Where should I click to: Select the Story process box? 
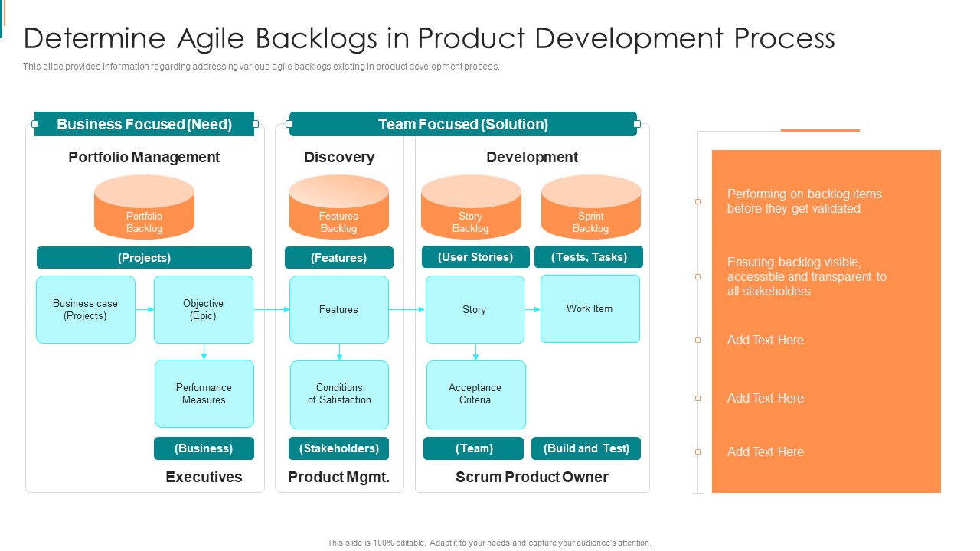475,309
